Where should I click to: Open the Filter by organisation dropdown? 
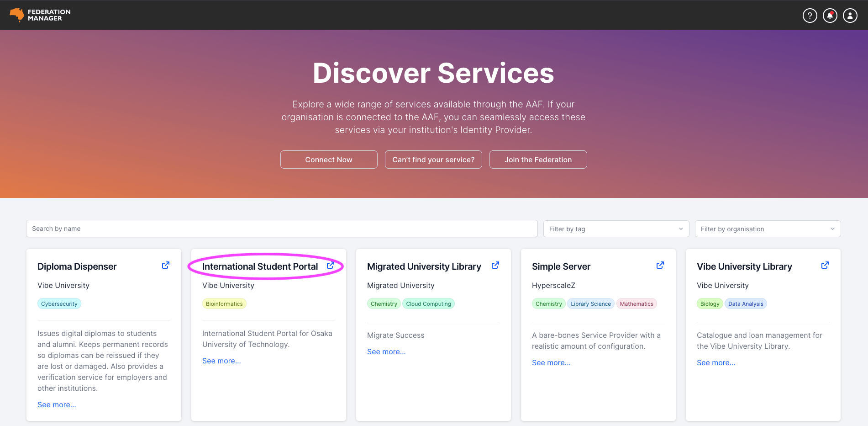767,229
